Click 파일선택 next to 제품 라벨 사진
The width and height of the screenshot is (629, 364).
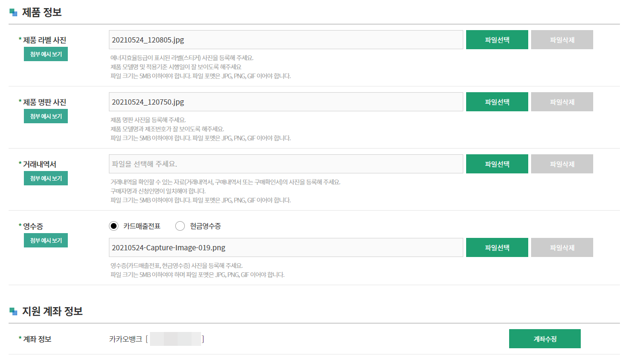497,39
